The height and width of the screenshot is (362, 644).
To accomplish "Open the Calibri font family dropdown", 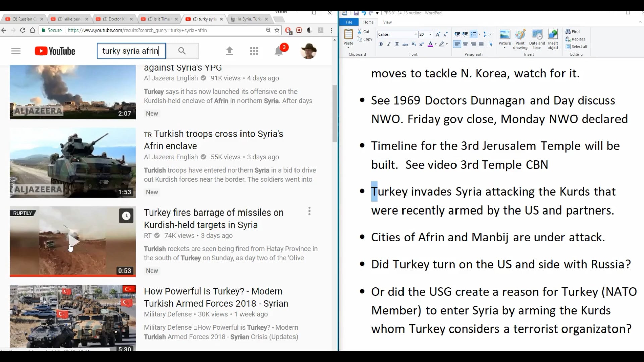I will [x=416, y=34].
